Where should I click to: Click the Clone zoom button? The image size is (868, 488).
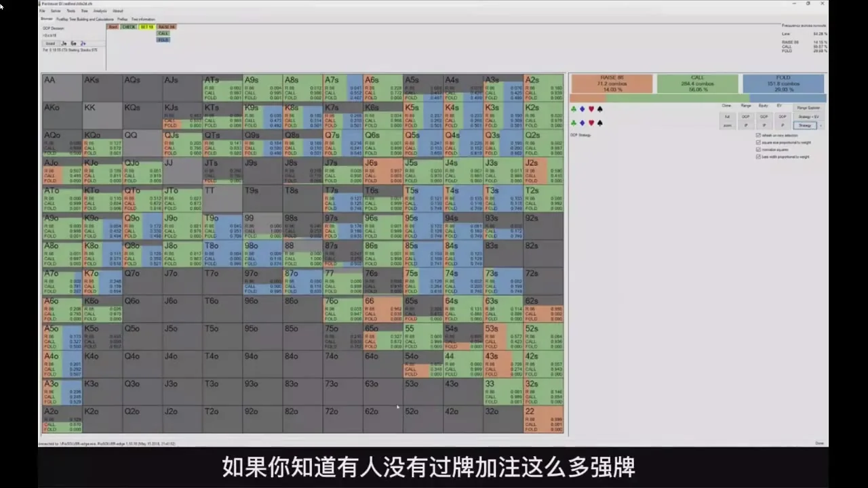click(727, 125)
